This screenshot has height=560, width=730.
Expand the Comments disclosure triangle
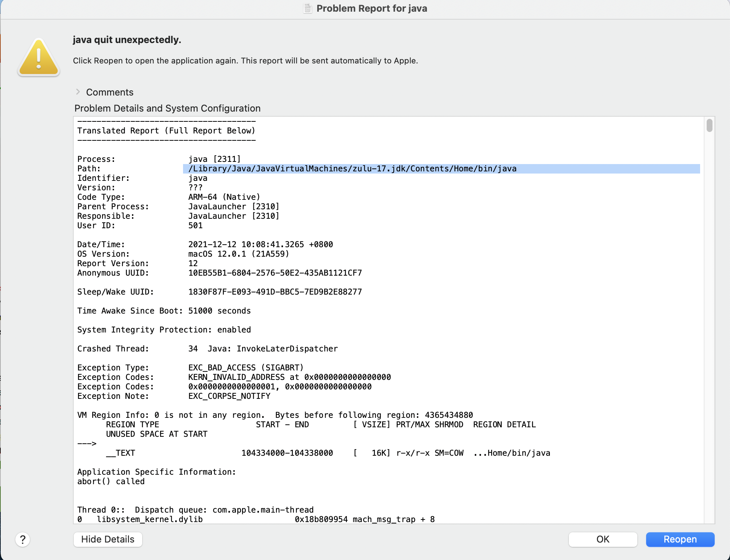click(78, 92)
